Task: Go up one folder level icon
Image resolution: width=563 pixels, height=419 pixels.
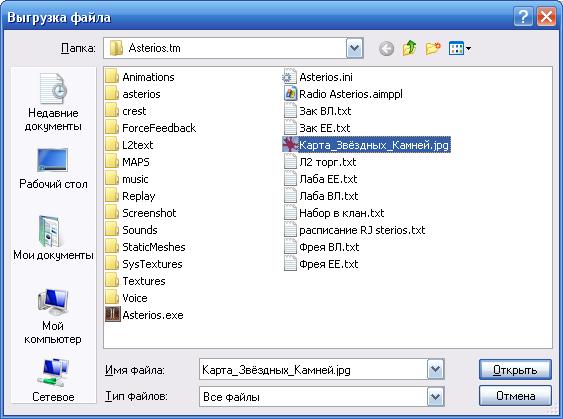Action: tap(409, 48)
